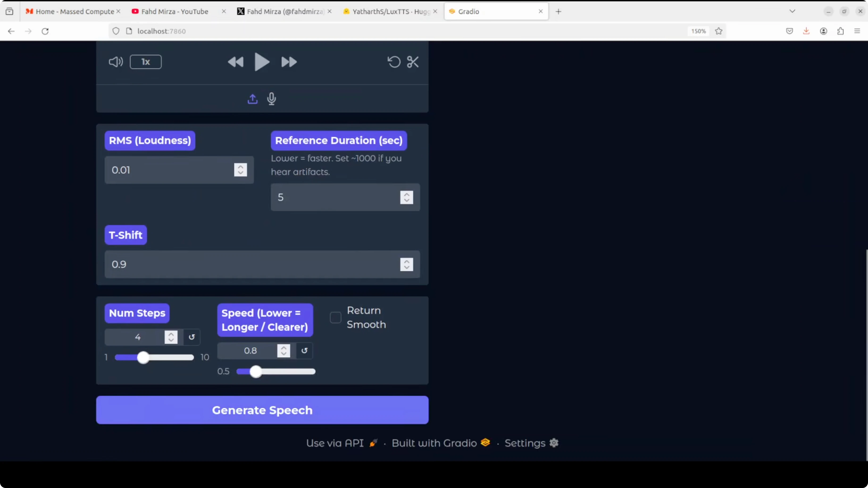Open trim tool via scissors icon

coord(413,62)
